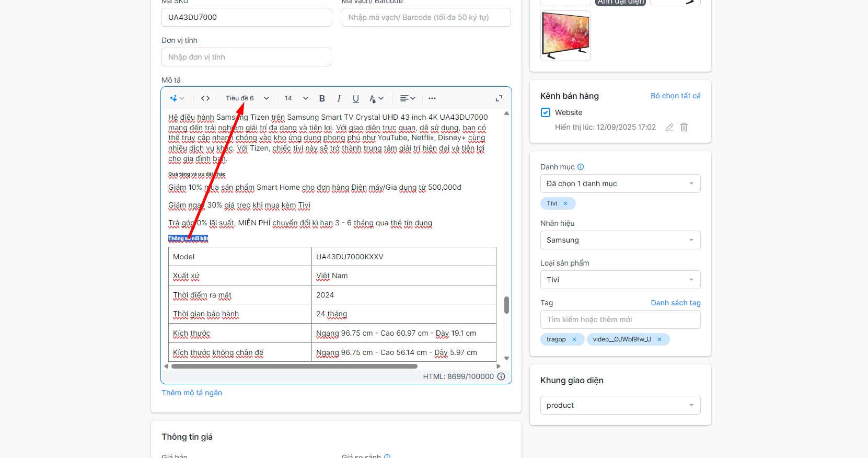Click table cell 'UA43DU7000KXXV'
The image size is (868, 458).
pos(404,257)
